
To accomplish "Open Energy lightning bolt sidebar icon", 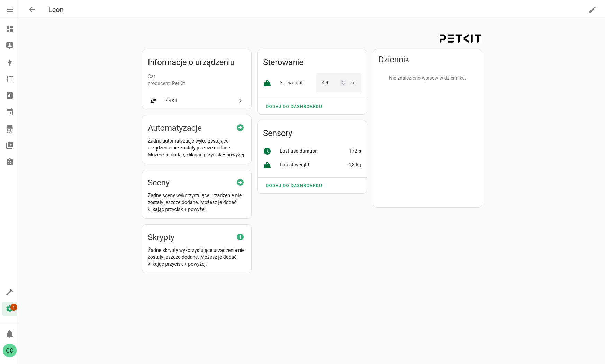I will (x=10, y=62).
